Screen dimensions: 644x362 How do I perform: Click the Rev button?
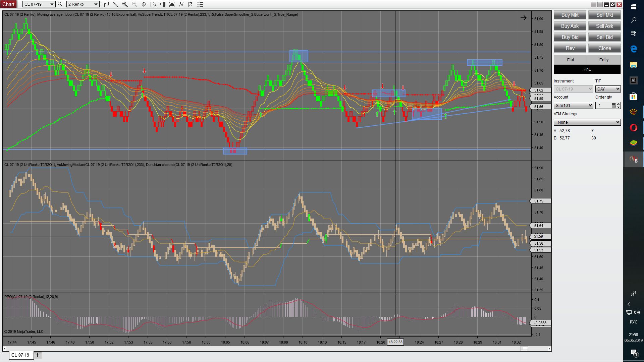pos(570,48)
